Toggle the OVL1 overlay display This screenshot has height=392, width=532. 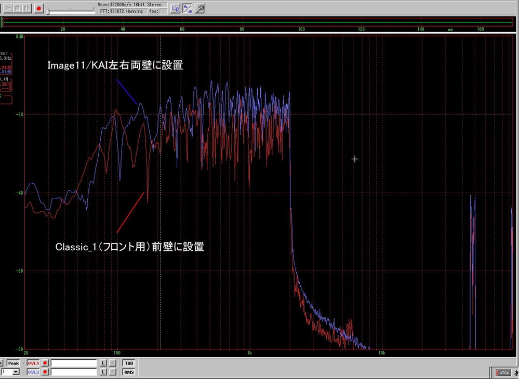coord(33,363)
